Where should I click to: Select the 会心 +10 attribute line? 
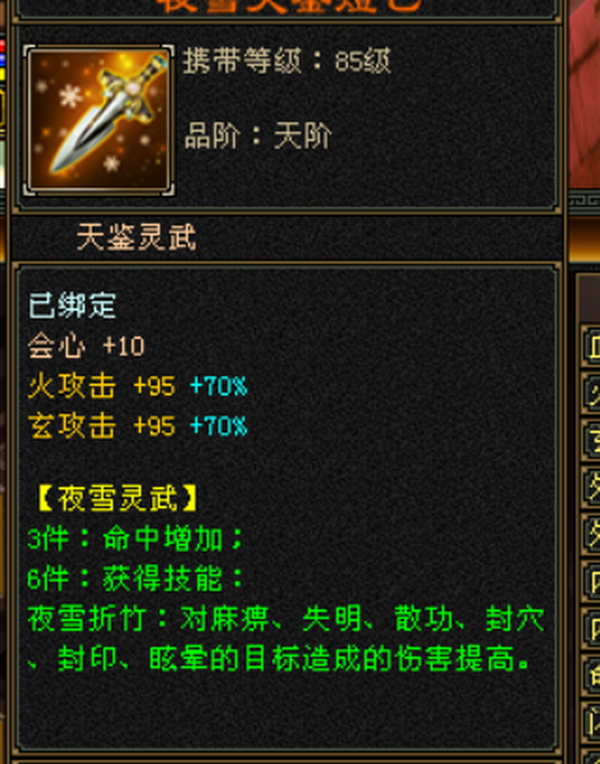(86, 346)
